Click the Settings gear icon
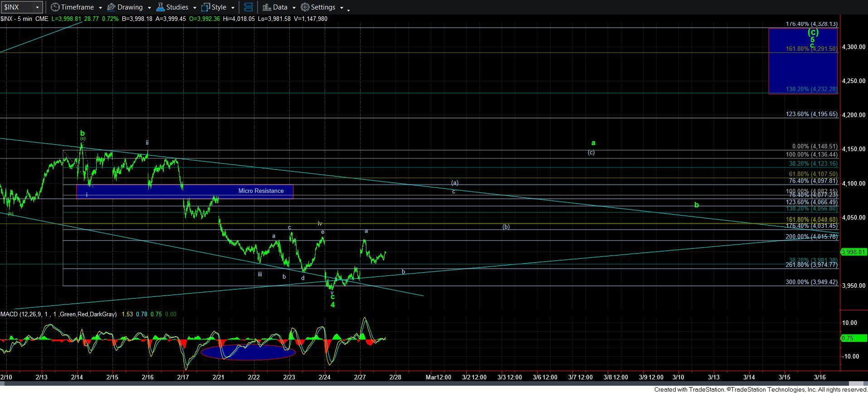Image resolution: width=868 pixels, height=393 pixels. click(x=305, y=7)
